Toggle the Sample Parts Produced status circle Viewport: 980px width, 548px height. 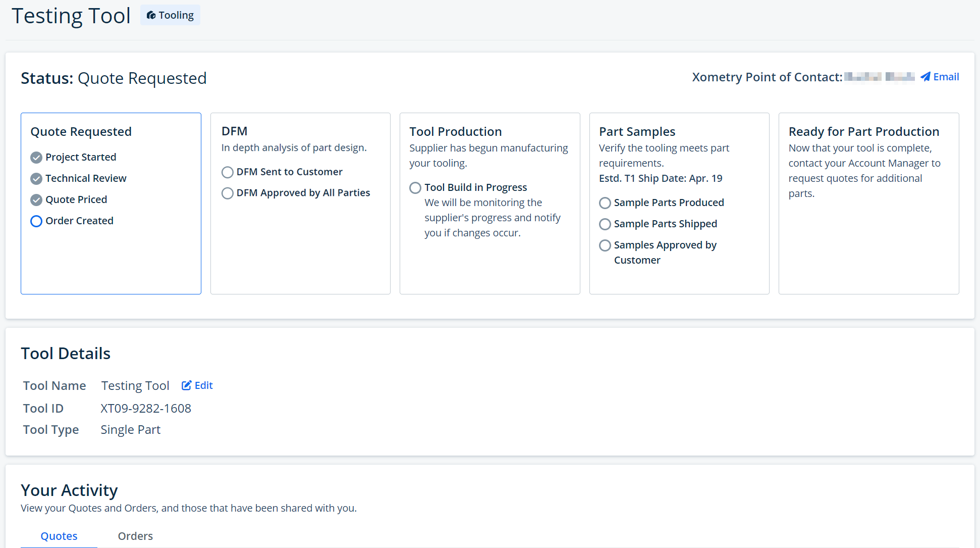pyautogui.click(x=605, y=203)
